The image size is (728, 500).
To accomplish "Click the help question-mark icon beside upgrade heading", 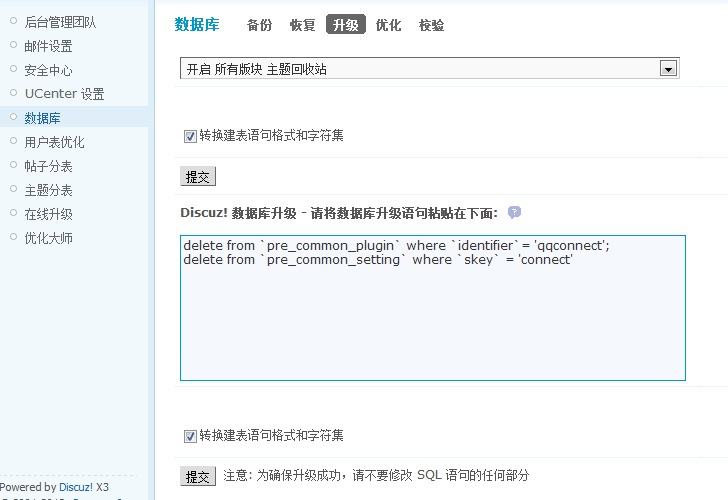I will [514, 213].
